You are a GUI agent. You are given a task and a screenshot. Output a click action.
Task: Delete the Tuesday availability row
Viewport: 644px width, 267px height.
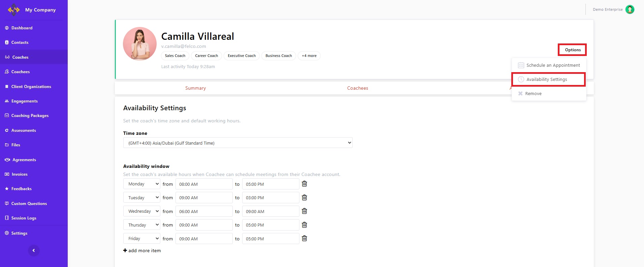click(304, 198)
